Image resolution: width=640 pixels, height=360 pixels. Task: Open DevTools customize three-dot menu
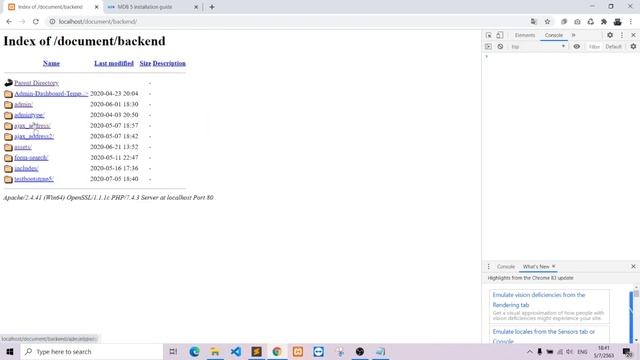tap(622, 36)
